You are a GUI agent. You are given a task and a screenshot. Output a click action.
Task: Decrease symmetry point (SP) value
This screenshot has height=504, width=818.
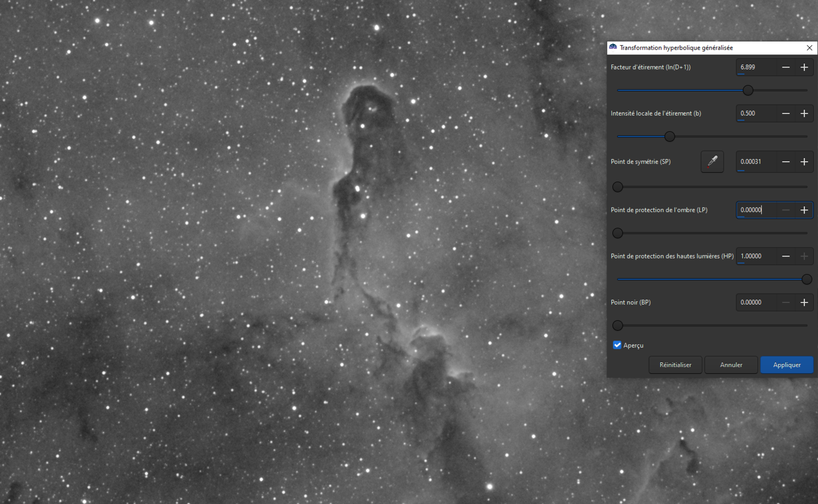point(786,162)
